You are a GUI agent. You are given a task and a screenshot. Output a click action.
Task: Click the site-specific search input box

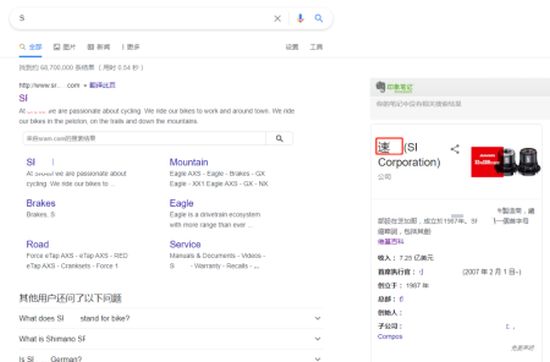(x=145, y=138)
